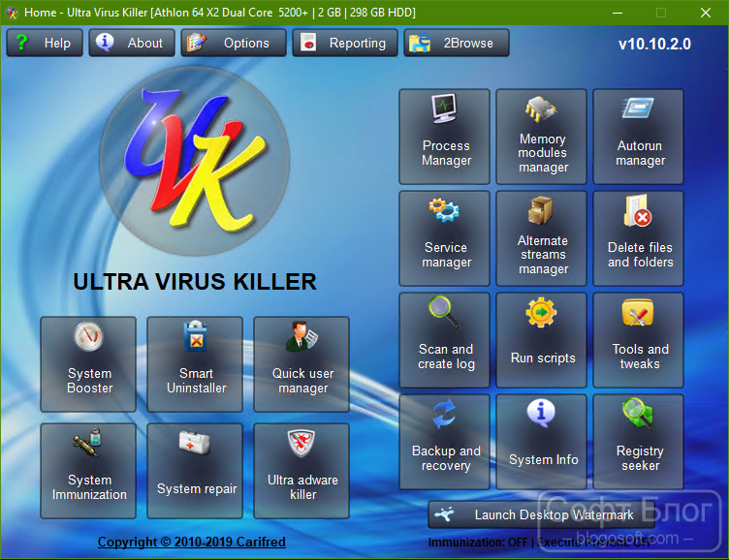Launch Smart Uninstaller

pos(195,364)
